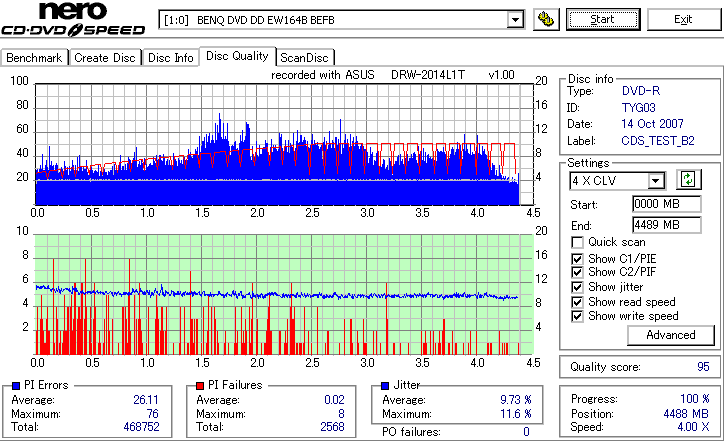Click PI Errors total 468752
The image size is (724, 441).
click(x=141, y=427)
